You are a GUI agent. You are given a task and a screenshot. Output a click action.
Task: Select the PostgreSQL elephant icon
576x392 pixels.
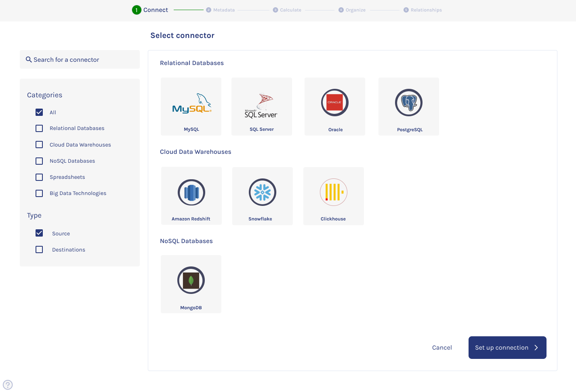(408, 103)
